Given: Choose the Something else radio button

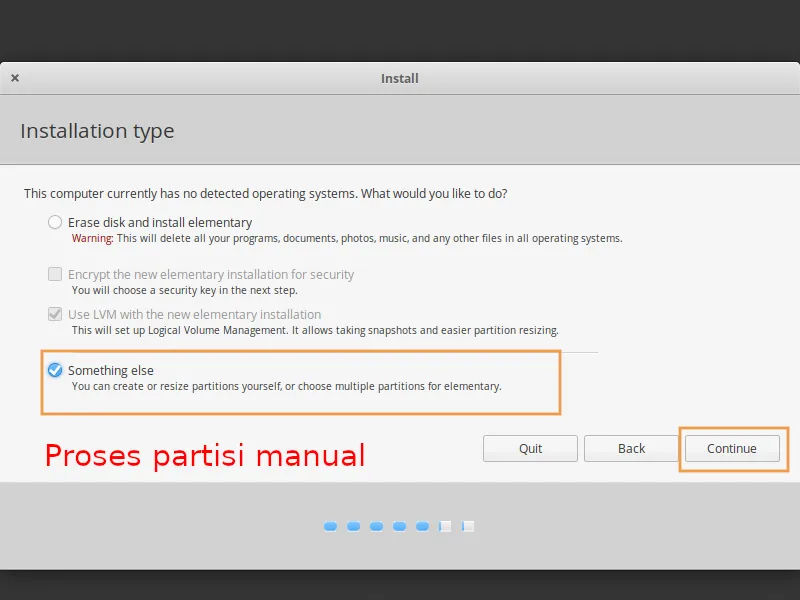Looking at the screenshot, I should coord(55,370).
